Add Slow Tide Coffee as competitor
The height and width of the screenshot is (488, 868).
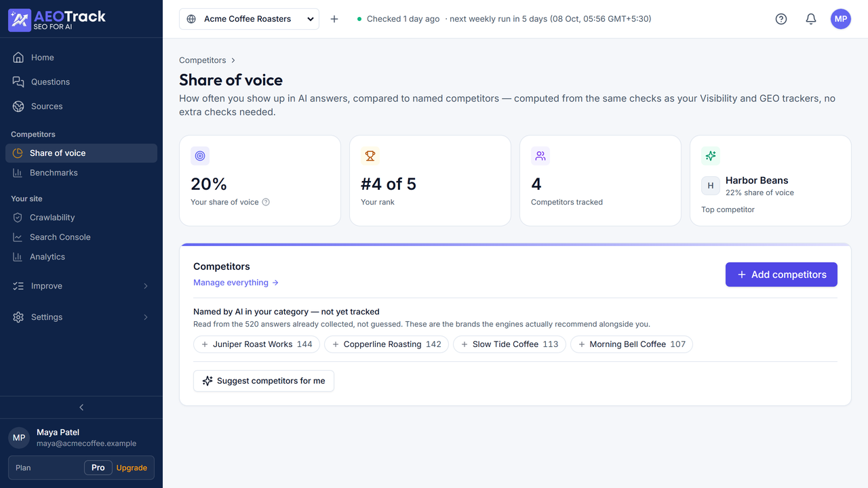pyautogui.click(x=509, y=344)
